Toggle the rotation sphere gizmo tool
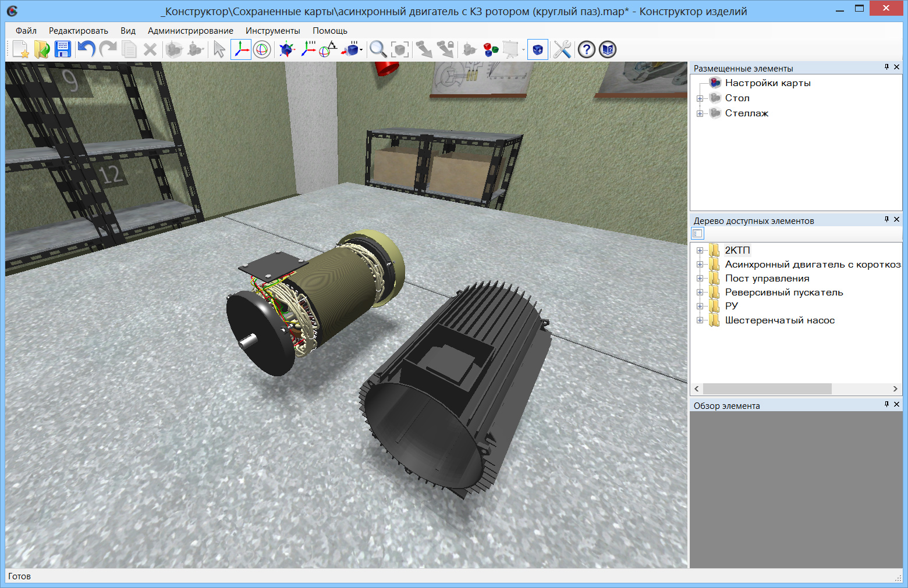Image resolution: width=908 pixels, height=588 pixels. 262,49
